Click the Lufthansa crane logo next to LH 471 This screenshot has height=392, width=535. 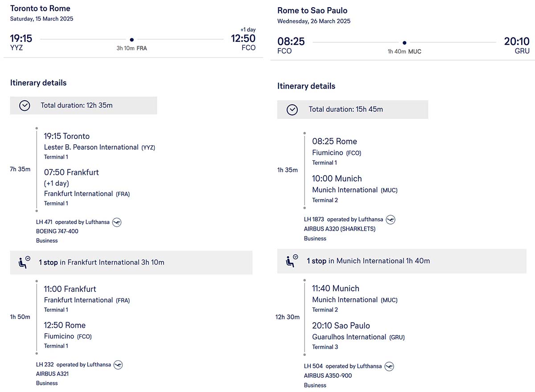tap(117, 222)
